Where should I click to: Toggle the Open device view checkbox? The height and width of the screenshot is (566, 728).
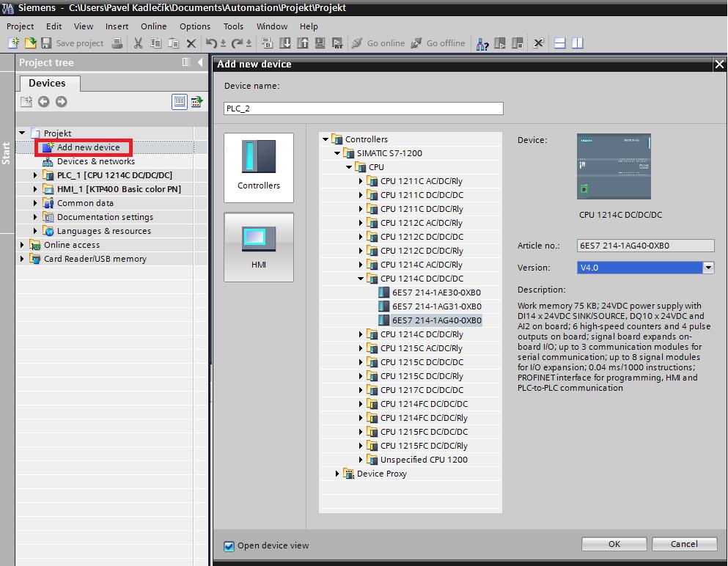[229, 546]
